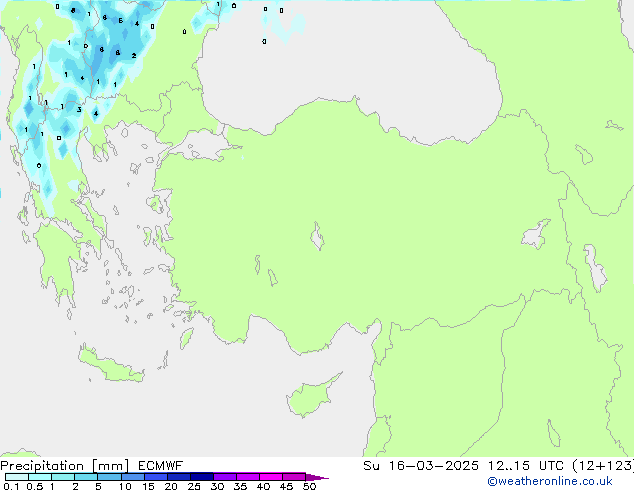Pick the 1–2 mm legend color box
This screenshot has height=490, width=634.
pyautogui.click(x=63, y=477)
